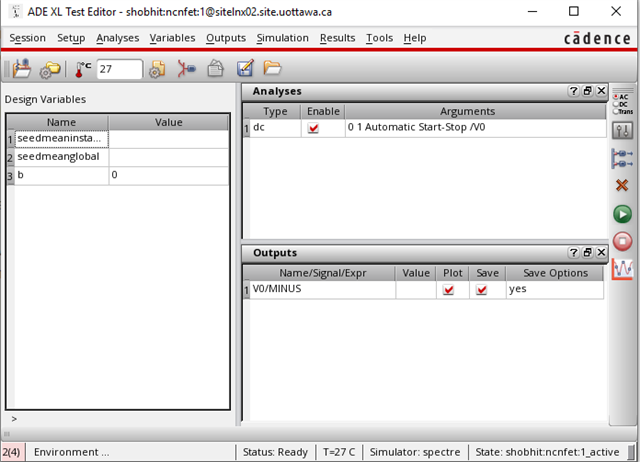
Task: Open the choose analyses sliders icon
Action: click(x=622, y=130)
